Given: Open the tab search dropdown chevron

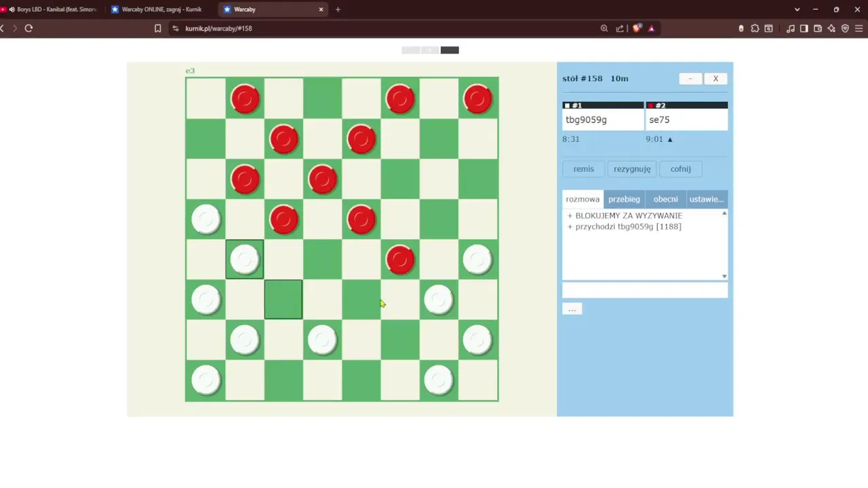Looking at the screenshot, I should click(x=797, y=9).
